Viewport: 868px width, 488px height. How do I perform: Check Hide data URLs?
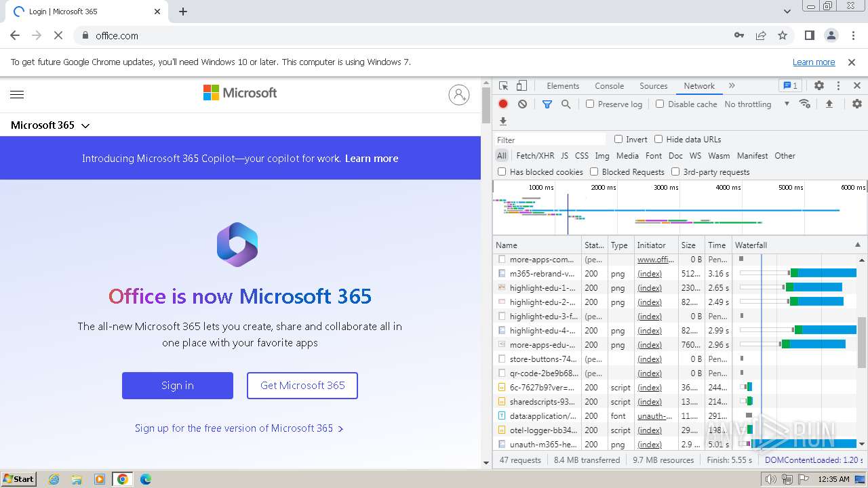click(658, 139)
